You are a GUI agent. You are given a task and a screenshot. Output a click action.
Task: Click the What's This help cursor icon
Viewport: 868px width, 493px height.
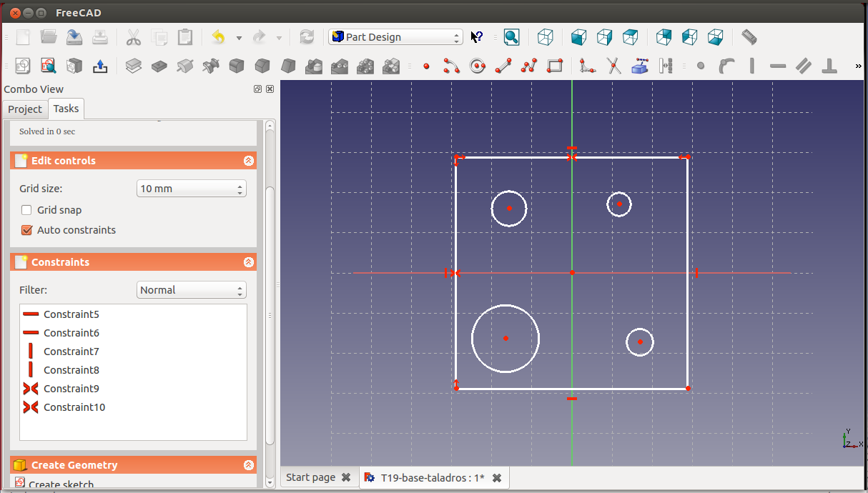click(477, 37)
